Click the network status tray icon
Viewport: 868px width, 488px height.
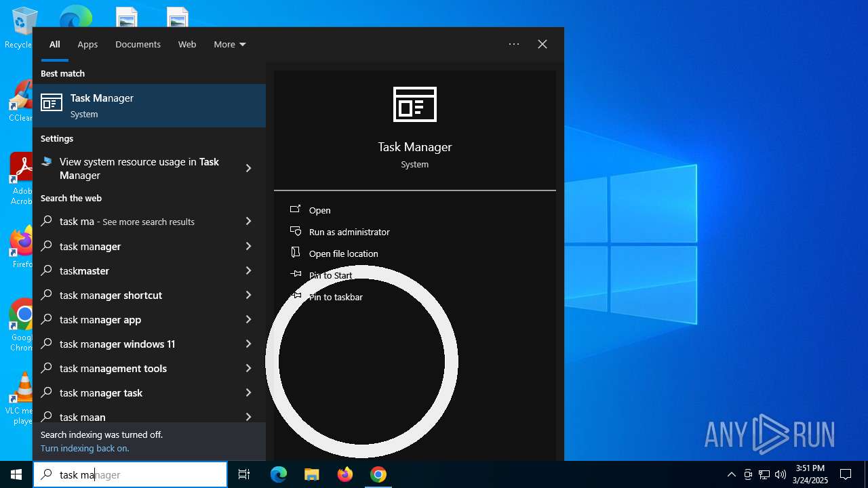(764, 474)
